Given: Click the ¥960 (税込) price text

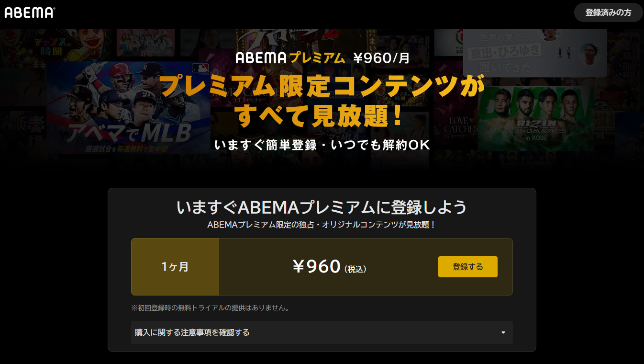Looking at the screenshot, I should point(330,267).
